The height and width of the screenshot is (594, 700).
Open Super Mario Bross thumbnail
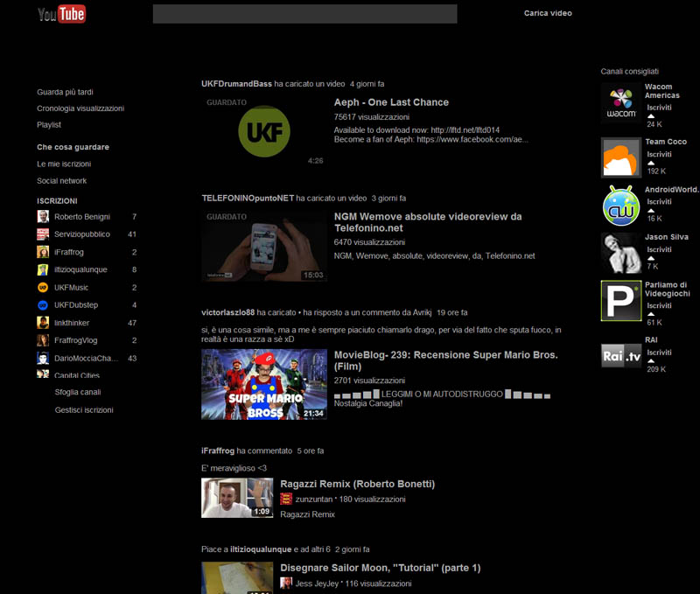tap(264, 384)
